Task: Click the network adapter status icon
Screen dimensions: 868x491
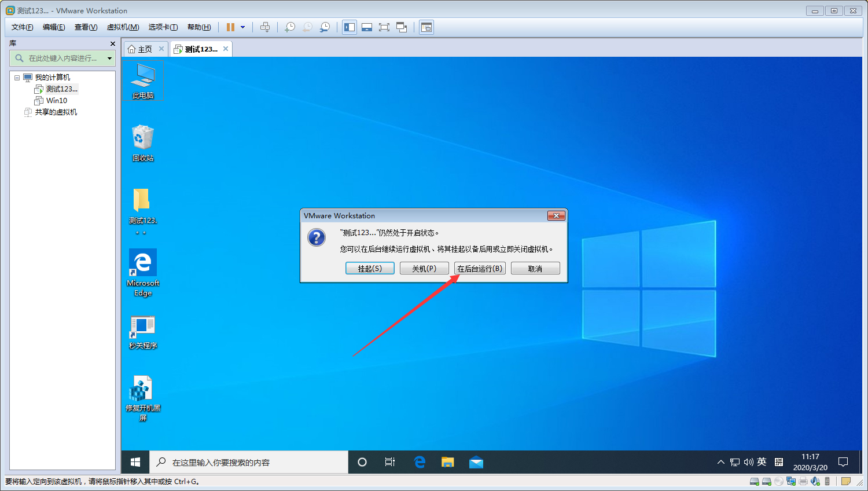Action: (x=790, y=481)
